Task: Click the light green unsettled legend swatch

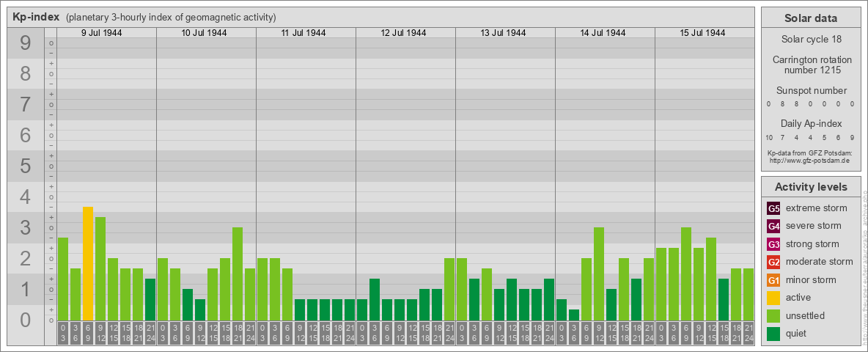Action: [773, 316]
